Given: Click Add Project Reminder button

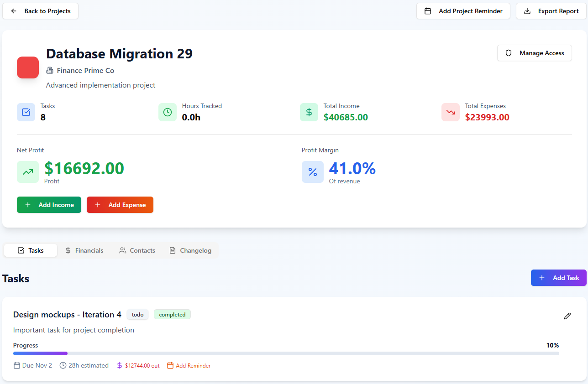Looking at the screenshot, I should pyautogui.click(x=463, y=11).
